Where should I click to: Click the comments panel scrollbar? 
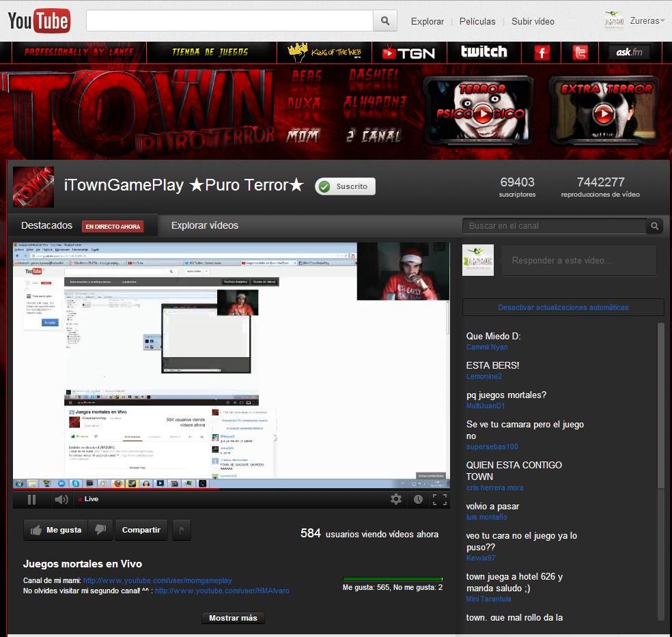661,405
